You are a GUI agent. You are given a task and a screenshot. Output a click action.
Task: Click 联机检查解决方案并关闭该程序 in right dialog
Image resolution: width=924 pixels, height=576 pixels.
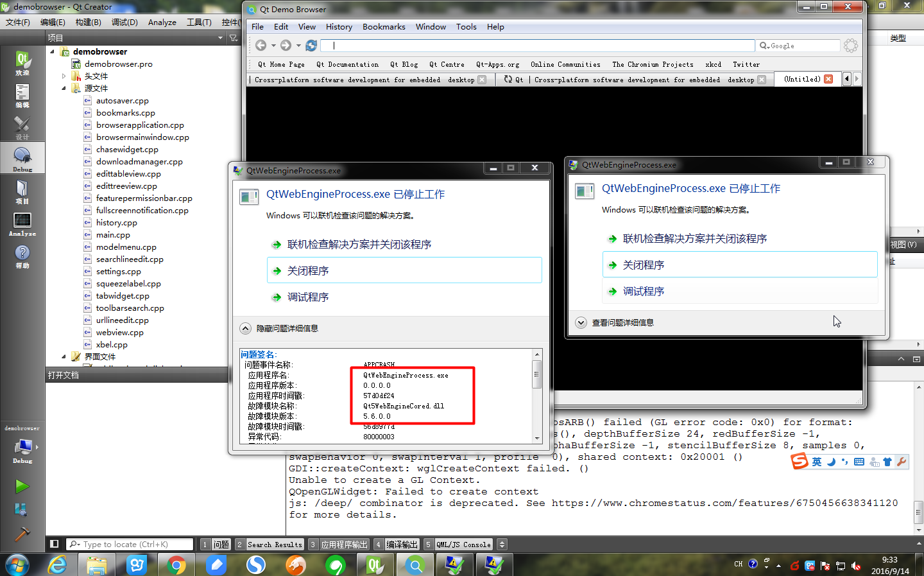click(x=740, y=238)
